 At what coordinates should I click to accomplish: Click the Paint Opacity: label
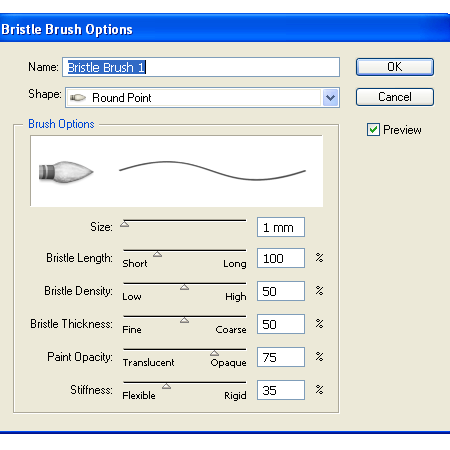(80, 357)
